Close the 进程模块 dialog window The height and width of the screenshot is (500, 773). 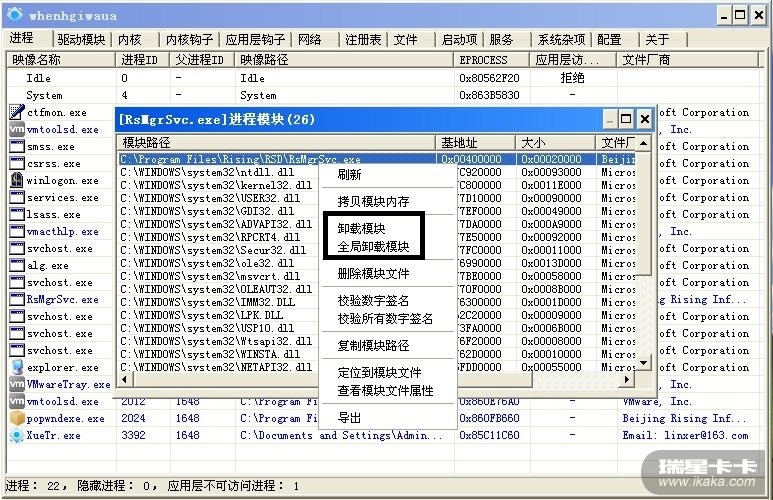(x=644, y=119)
